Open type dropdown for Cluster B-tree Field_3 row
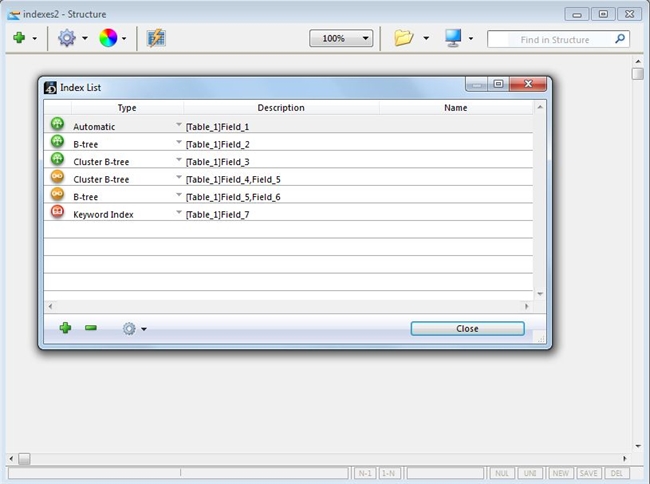This screenshot has width=650, height=484. click(179, 160)
